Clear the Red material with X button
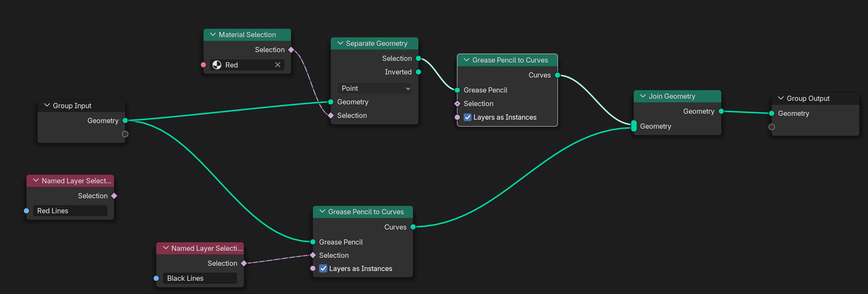Image resolution: width=868 pixels, height=294 pixels. tap(278, 65)
